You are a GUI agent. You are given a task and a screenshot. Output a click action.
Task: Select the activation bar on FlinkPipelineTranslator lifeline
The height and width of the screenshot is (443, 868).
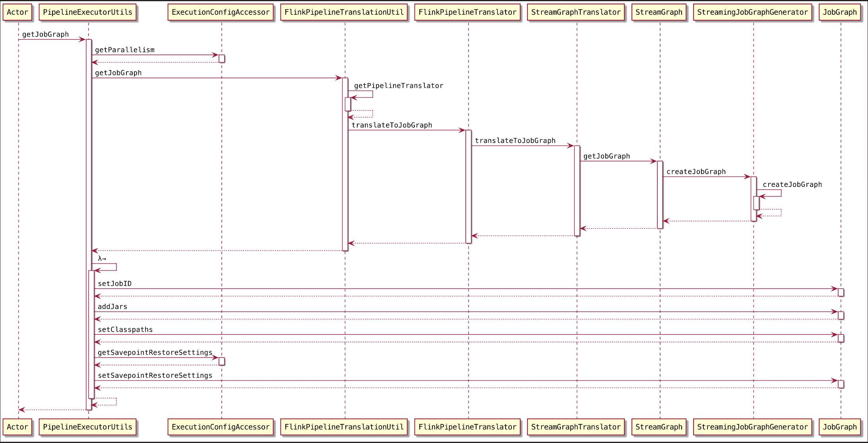point(469,187)
